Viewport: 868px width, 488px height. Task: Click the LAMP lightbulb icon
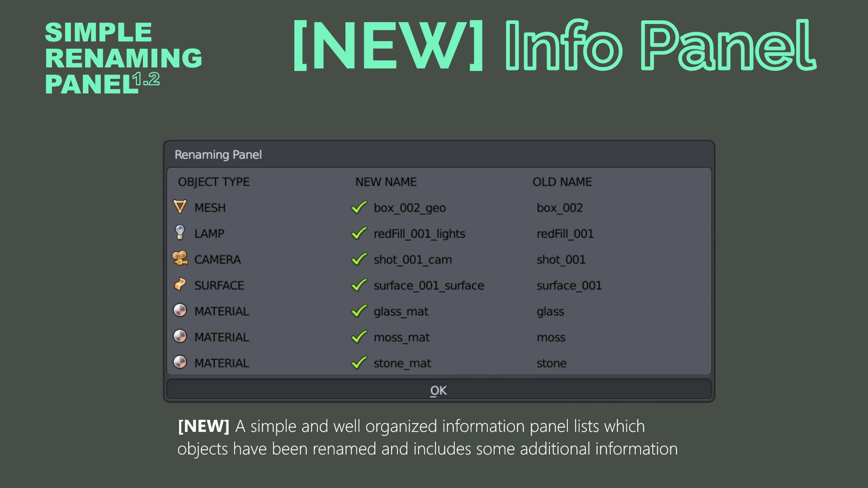[180, 233]
